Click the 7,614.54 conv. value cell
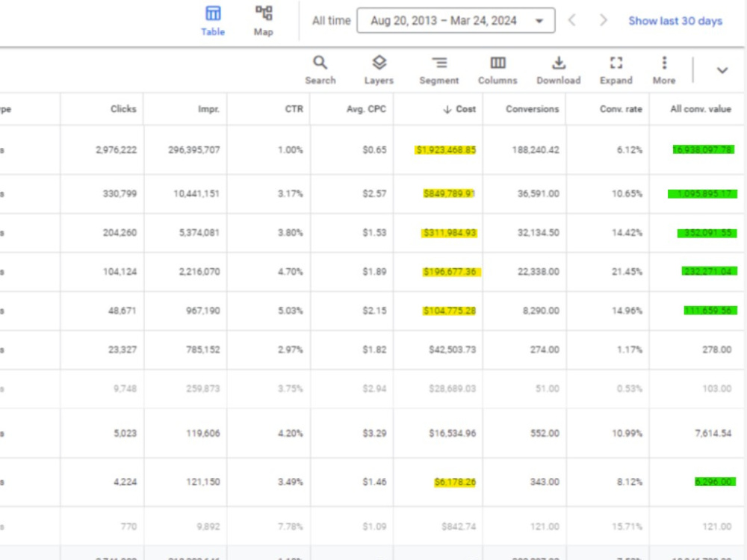747x560 pixels. 713,433
